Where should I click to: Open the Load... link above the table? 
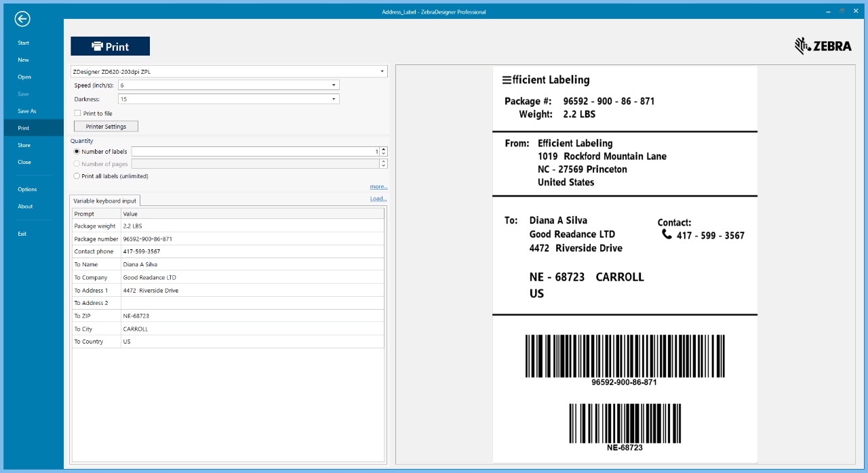point(378,198)
